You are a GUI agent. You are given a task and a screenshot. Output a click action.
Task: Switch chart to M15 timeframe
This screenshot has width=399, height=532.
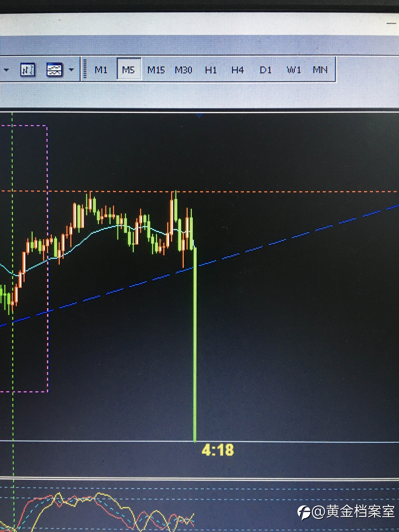(x=156, y=70)
